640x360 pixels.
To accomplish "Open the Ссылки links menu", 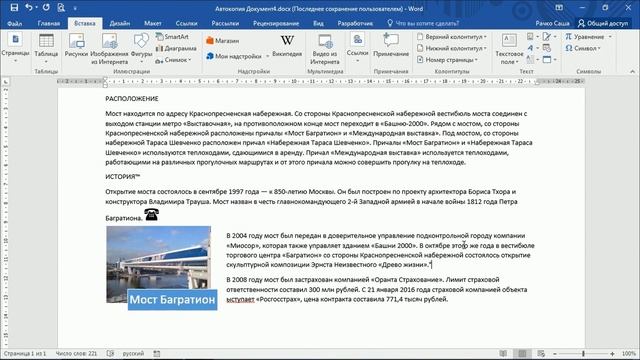I will 358,48.
